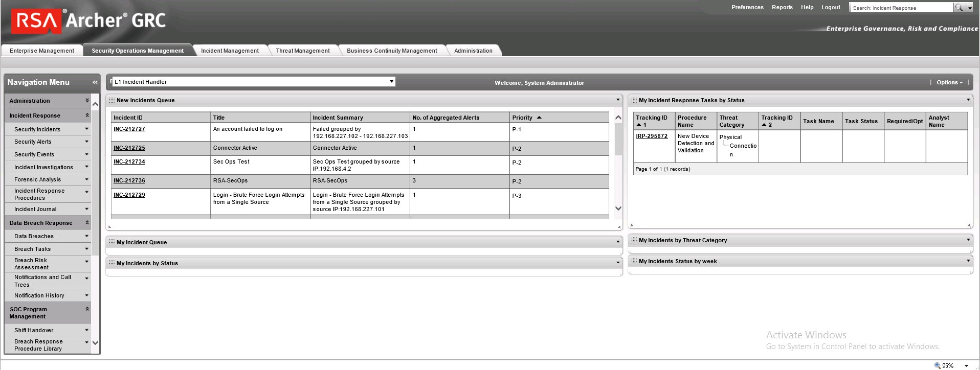Open the Options menu

point(949,82)
